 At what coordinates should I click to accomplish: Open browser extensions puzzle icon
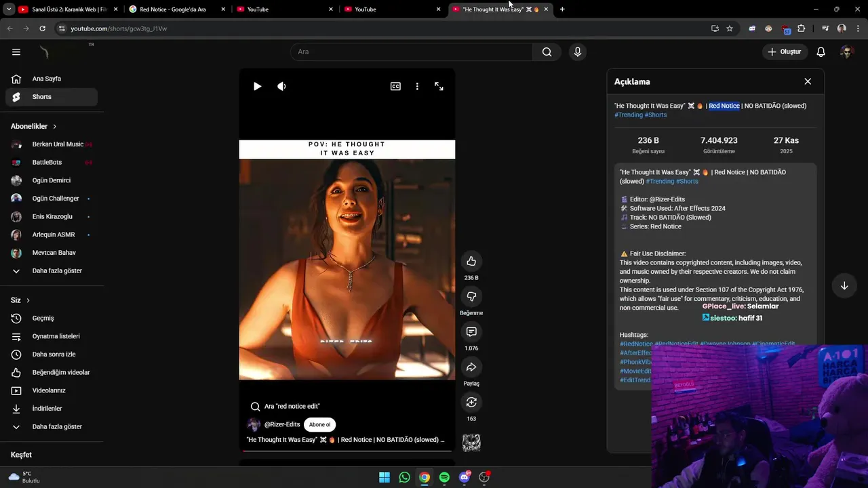802,28
